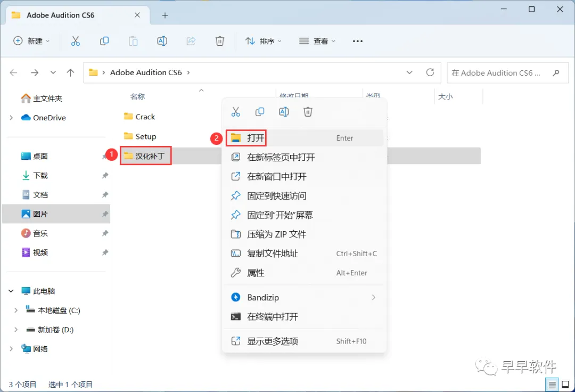575x392 pixels.
Task: Open the 新建 (New) dropdown
Action: tap(31, 41)
